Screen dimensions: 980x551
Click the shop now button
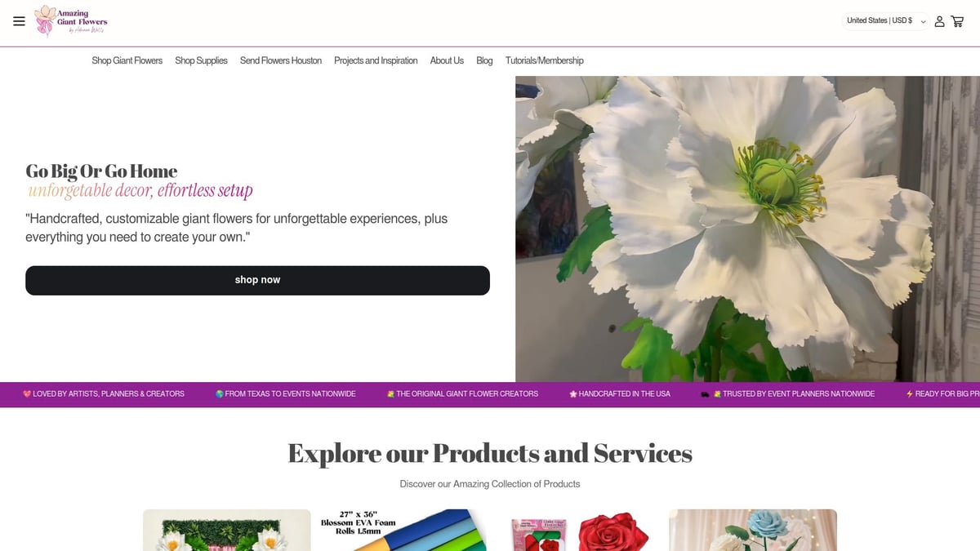coord(257,280)
